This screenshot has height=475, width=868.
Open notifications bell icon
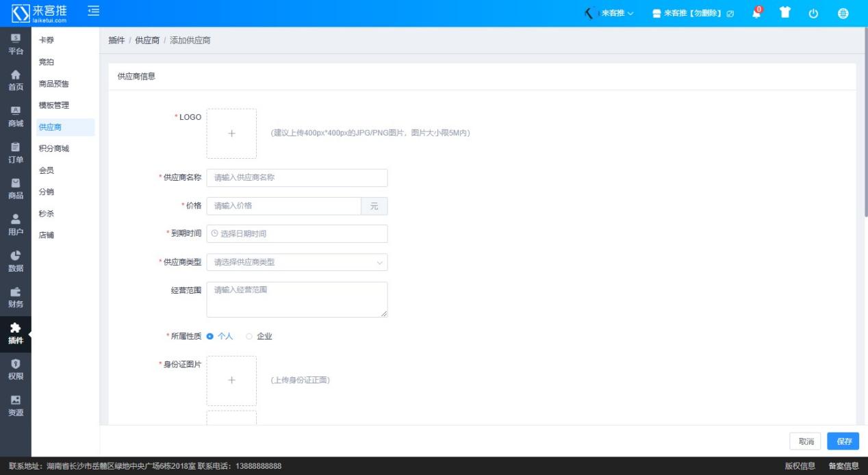pyautogui.click(x=756, y=12)
